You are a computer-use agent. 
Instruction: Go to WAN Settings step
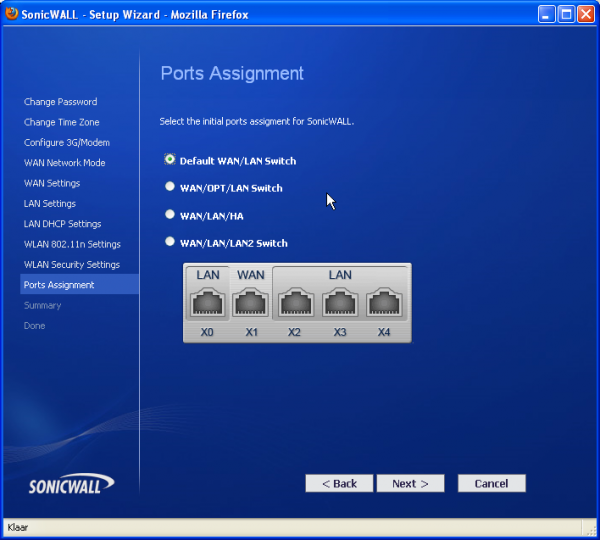point(52,183)
